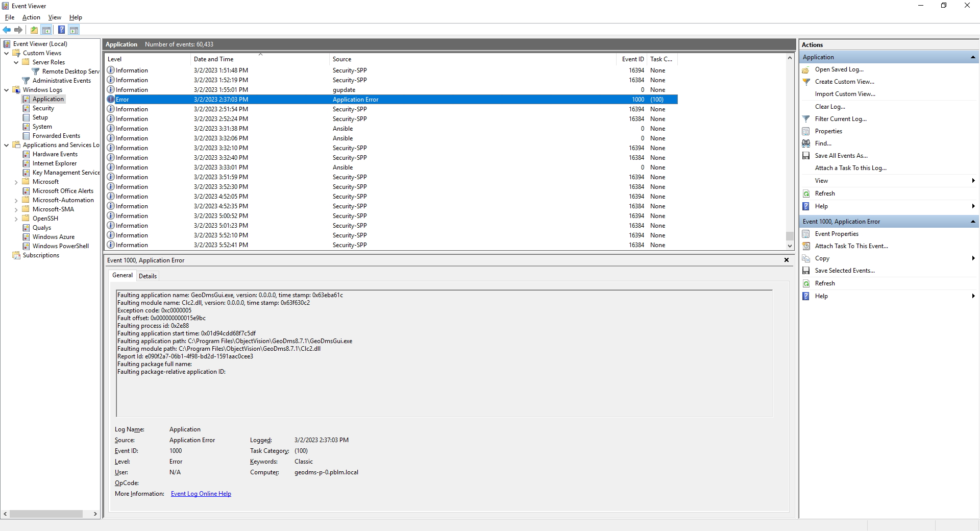Switch to the Details tab
This screenshot has width=980, height=531.
(148, 276)
